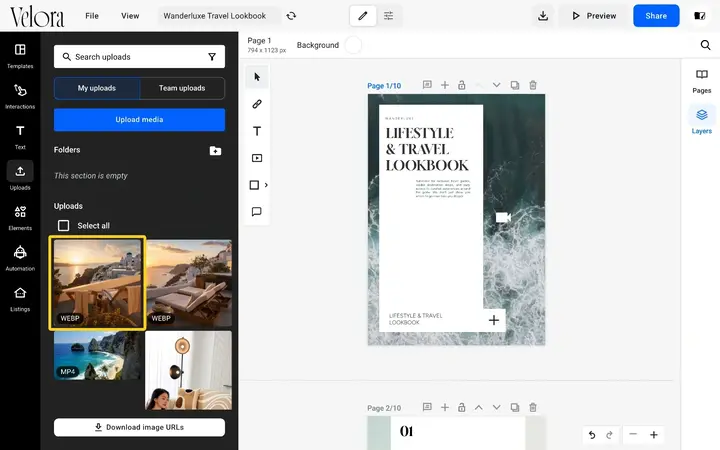Create a new folder
This screenshot has width=720, height=450.
coord(215,150)
